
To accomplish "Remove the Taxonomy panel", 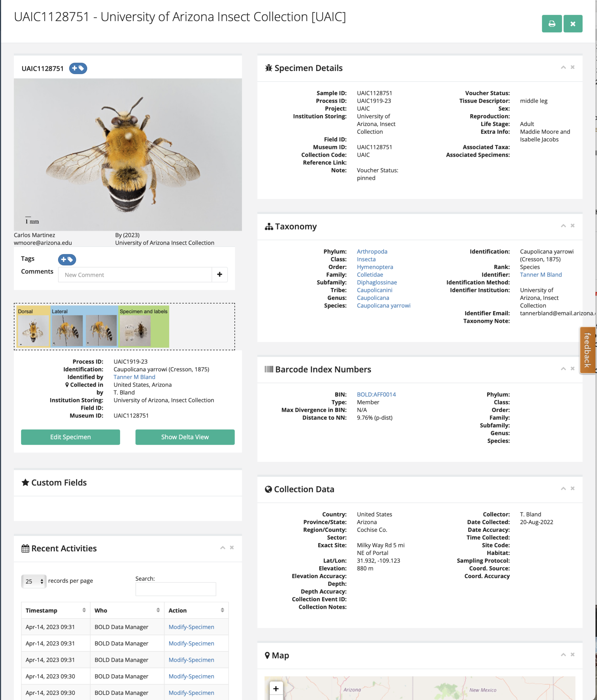I will pyautogui.click(x=572, y=226).
